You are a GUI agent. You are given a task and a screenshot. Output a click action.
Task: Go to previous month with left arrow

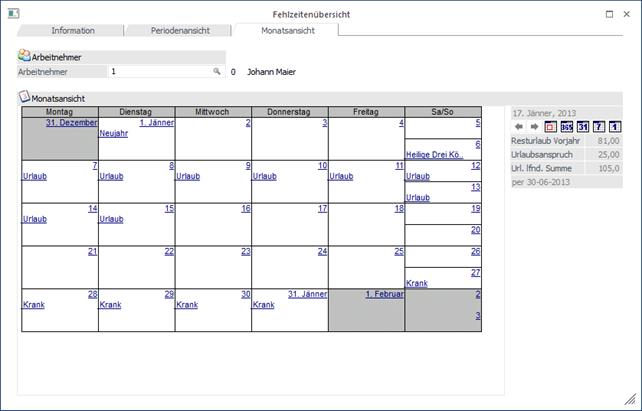pyautogui.click(x=518, y=127)
